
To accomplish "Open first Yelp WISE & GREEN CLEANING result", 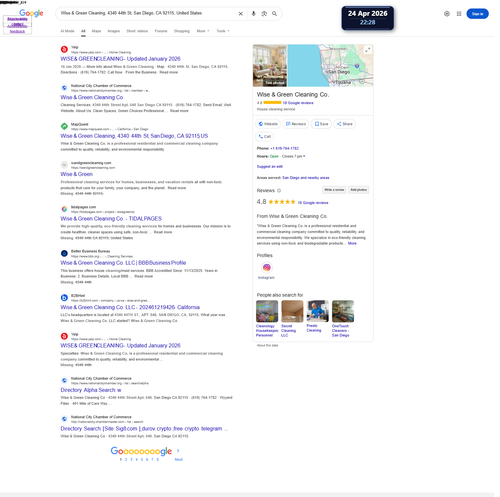I will pos(120,59).
